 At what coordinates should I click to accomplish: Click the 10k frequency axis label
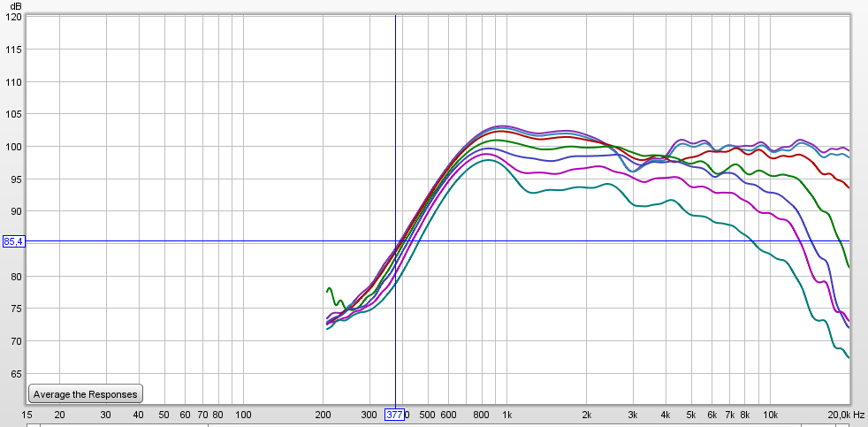coord(770,415)
